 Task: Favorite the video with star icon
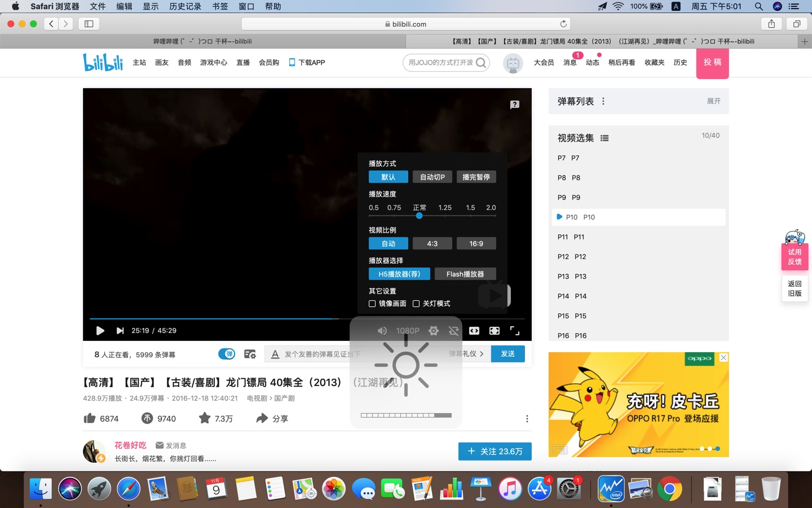coord(205,418)
